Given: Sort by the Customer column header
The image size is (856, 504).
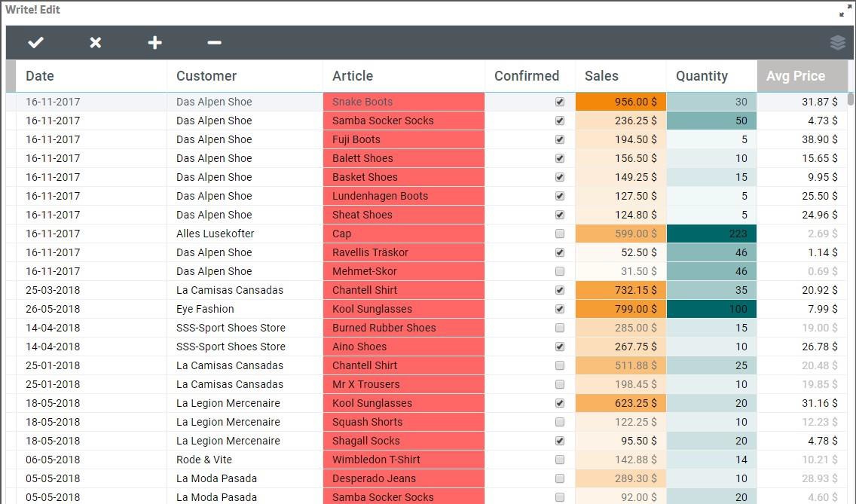Looking at the screenshot, I should click(x=245, y=76).
